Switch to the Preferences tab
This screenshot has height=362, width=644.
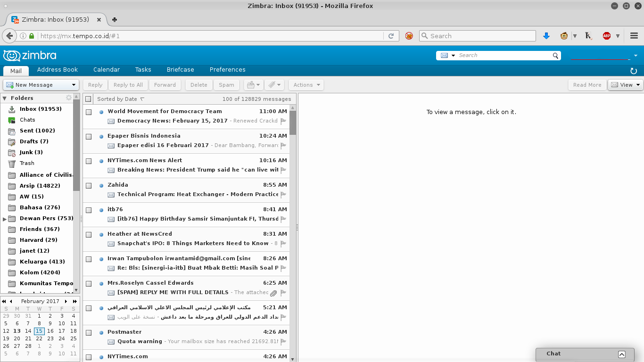[228, 70]
